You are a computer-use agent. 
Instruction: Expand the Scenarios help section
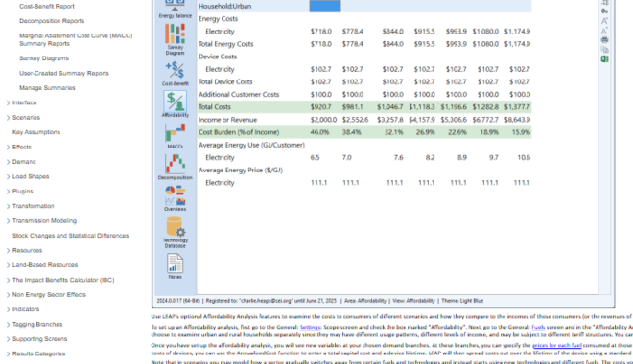(8, 118)
